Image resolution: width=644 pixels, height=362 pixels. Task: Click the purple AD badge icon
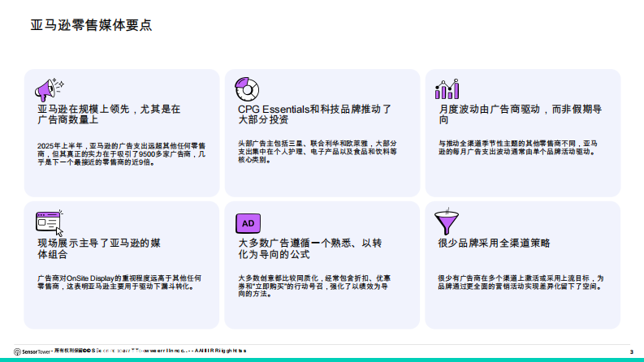(248, 223)
